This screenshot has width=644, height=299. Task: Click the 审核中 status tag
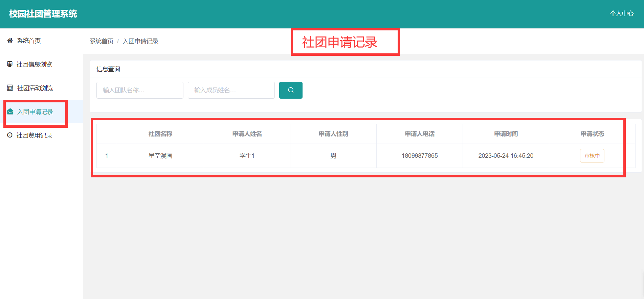[x=592, y=156]
